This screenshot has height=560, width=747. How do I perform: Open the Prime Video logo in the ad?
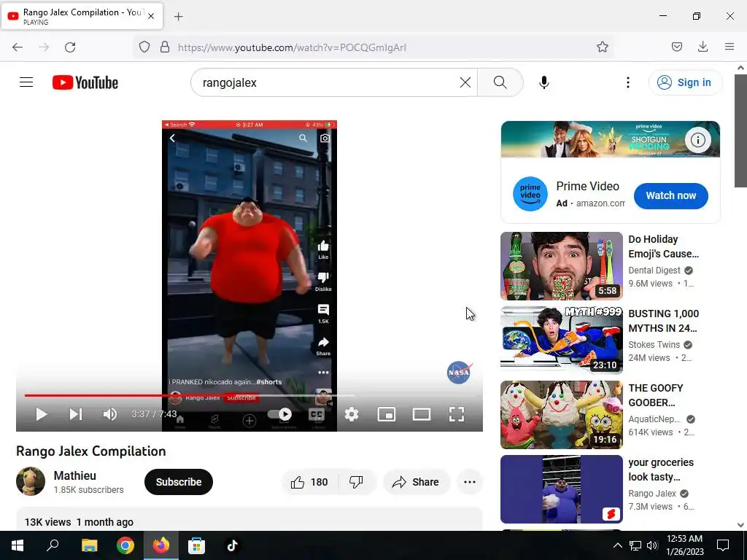530,194
